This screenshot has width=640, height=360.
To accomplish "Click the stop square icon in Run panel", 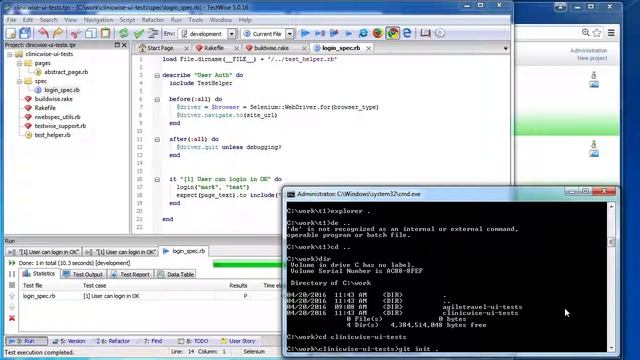I will (x=12, y=285).
